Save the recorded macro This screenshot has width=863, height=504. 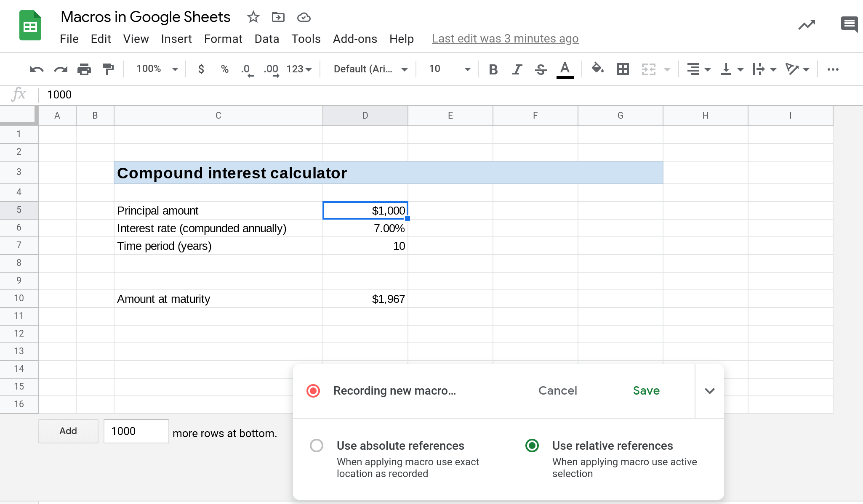646,391
